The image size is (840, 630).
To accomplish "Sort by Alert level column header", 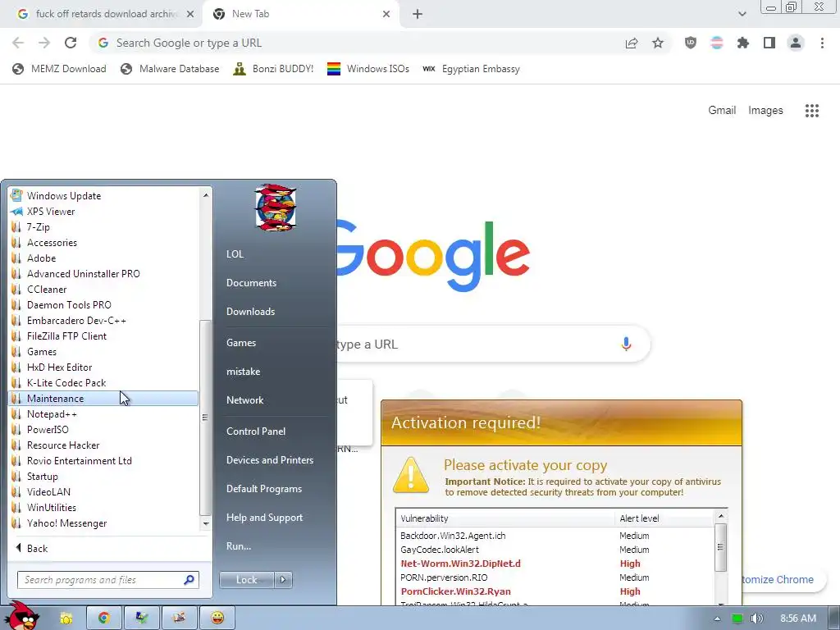I will coord(663,518).
